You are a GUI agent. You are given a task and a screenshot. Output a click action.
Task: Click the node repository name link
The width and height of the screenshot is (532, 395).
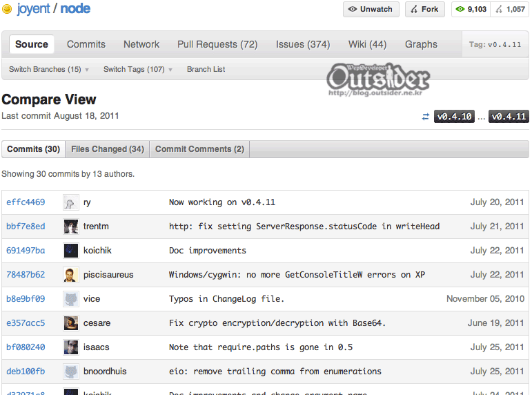tap(75, 8)
